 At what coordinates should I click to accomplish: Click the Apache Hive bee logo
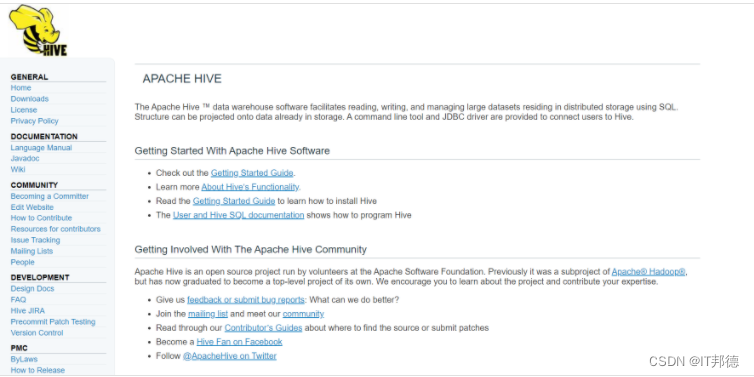(x=38, y=31)
